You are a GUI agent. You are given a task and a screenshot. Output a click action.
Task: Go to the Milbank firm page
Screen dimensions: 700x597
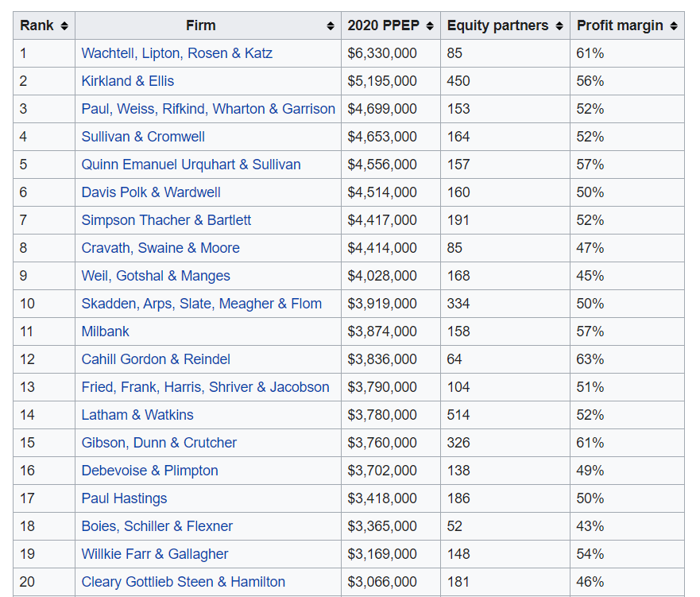point(105,331)
